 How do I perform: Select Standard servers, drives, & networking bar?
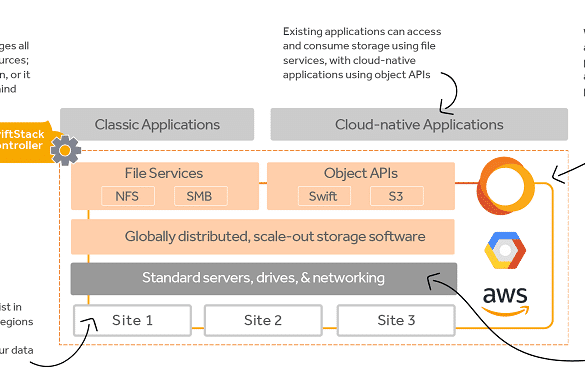[x=264, y=279]
